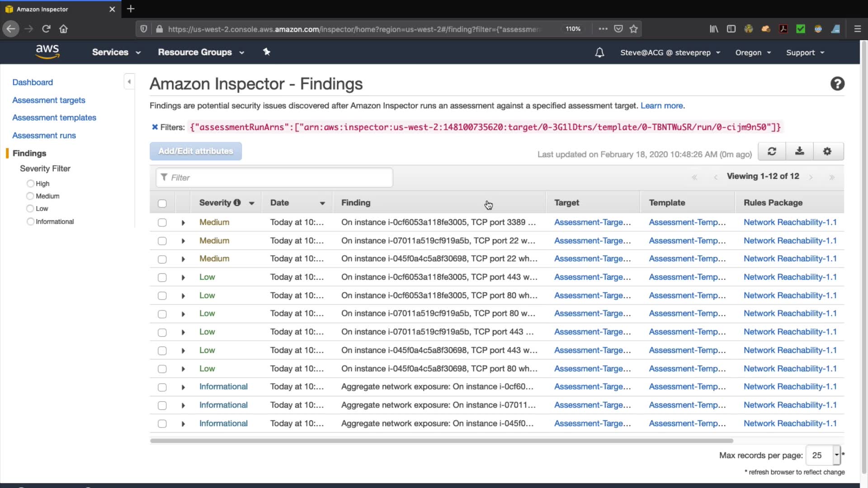Click the pin shortcut icon in navbar
Screen dimensions: 868x488
(x=267, y=52)
